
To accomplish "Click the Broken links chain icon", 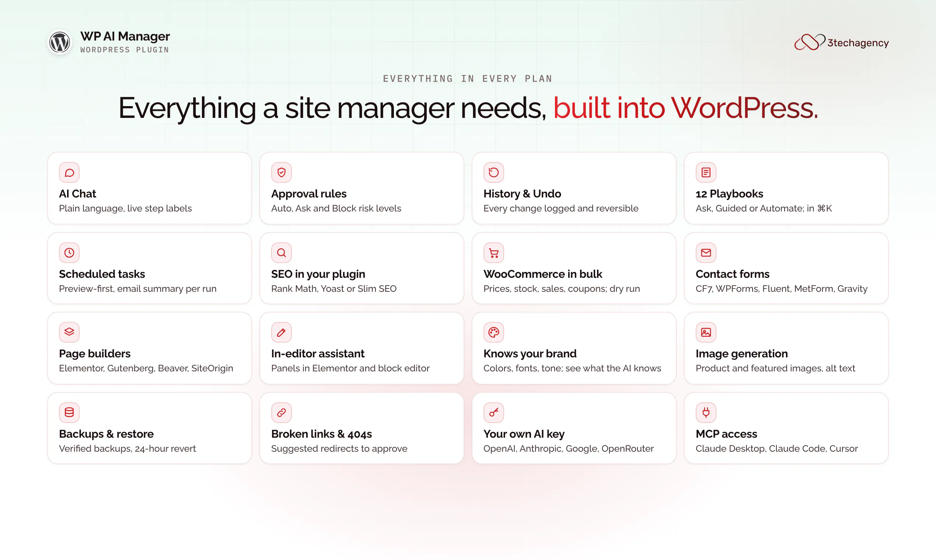I will tap(281, 413).
